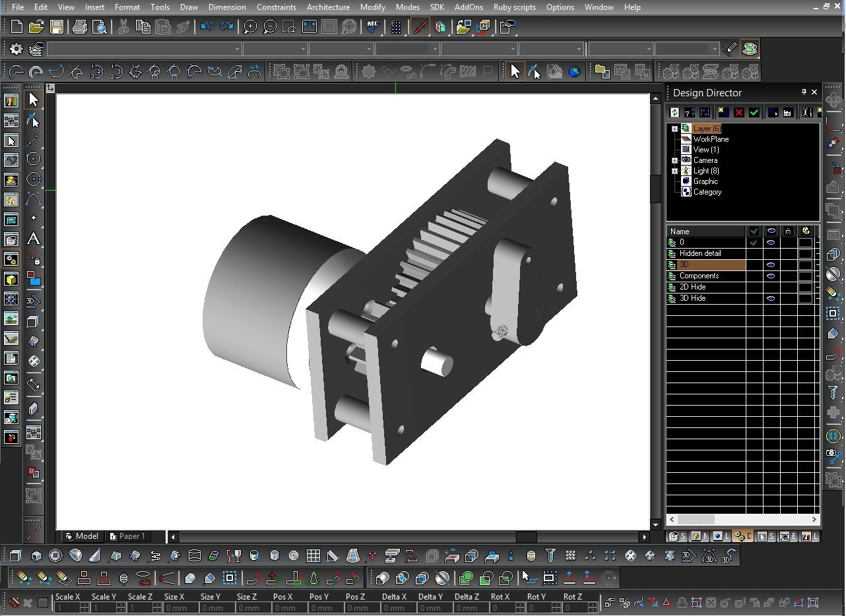Image resolution: width=846 pixels, height=616 pixels.
Task: Click the Save floppy disk icon
Action: point(57,27)
